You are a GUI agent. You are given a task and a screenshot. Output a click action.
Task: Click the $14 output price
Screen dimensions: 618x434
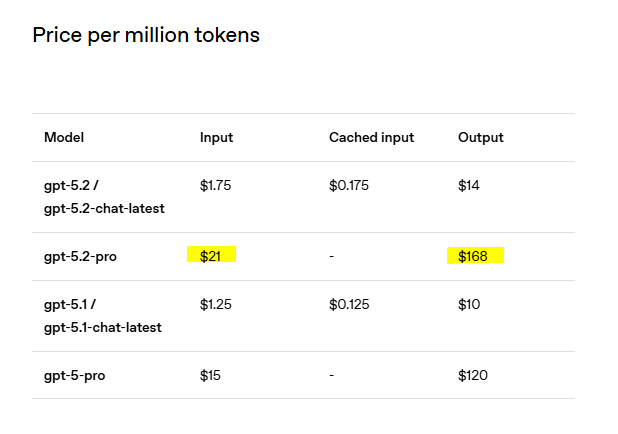click(x=469, y=186)
